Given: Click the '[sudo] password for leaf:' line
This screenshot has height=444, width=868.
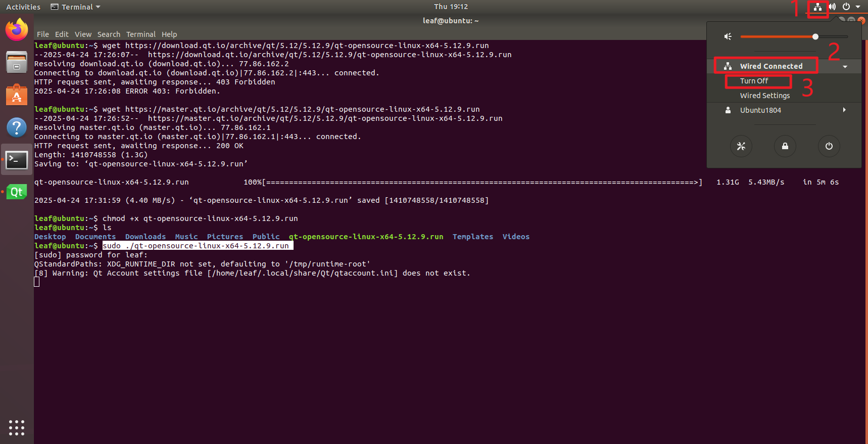Looking at the screenshot, I should click(x=91, y=255).
